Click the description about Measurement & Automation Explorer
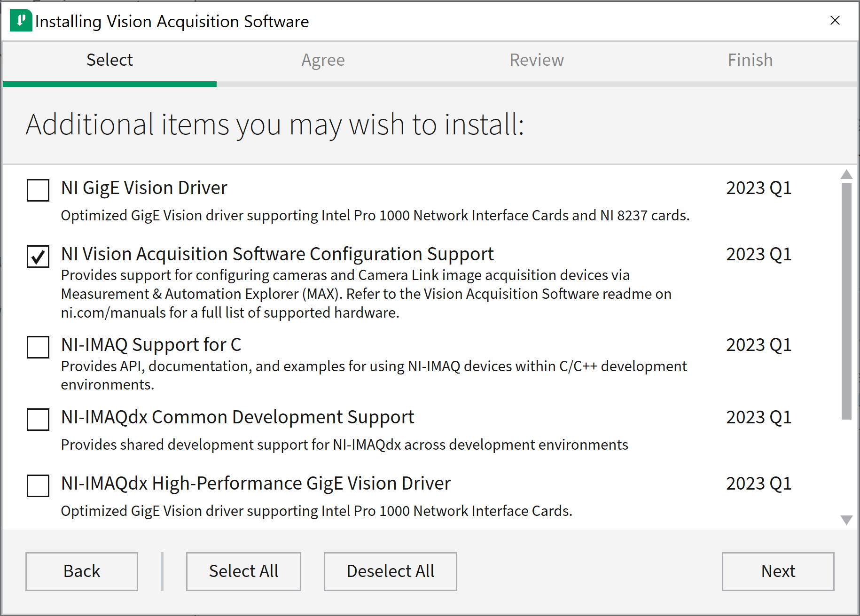 366,294
